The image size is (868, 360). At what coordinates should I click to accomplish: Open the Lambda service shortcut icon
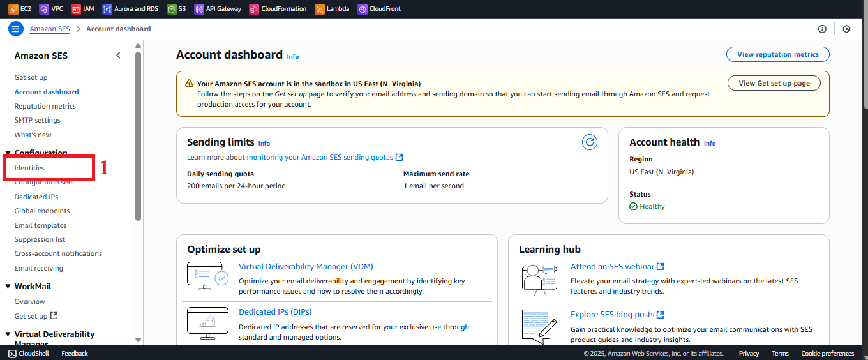click(319, 9)
